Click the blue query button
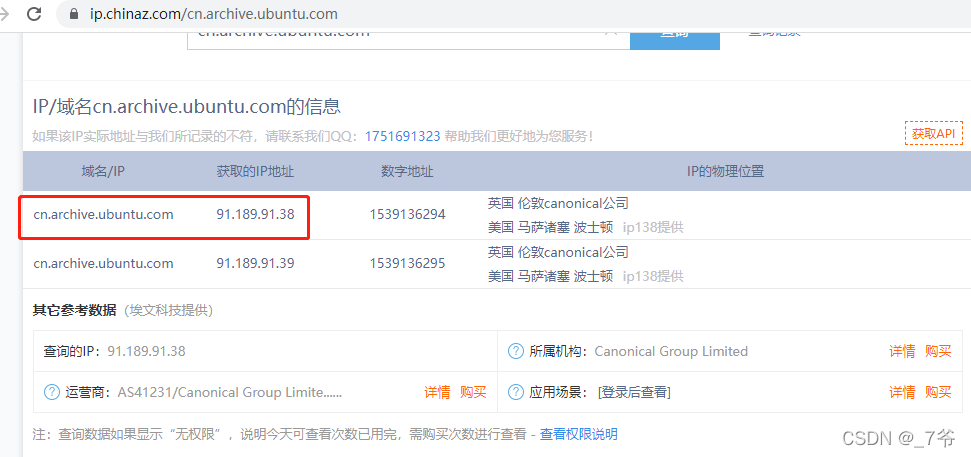 674,40
